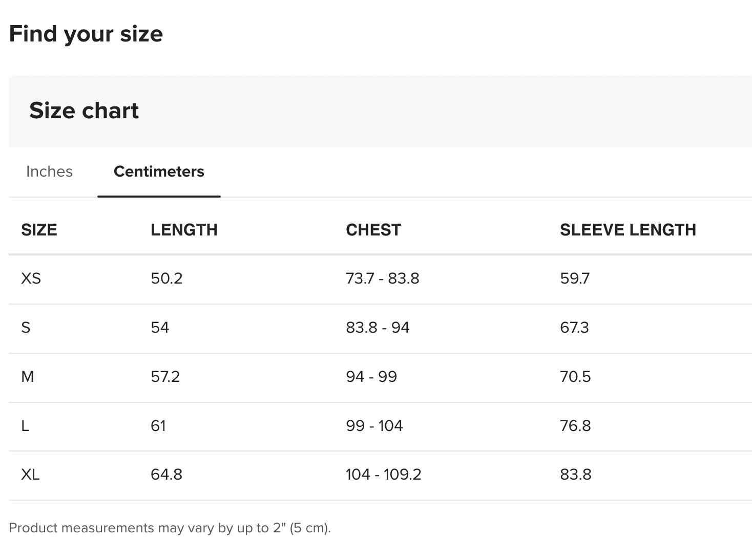The height and width of the screenshot is (560, 752).
Task: Click the SLEEVE LENGTH column header
Action: pos(628,230)
